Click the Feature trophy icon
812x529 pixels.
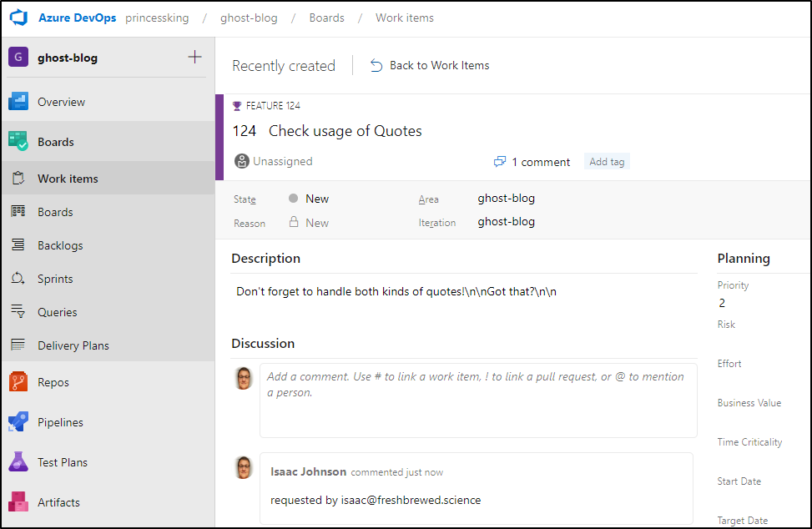click(x=237, y=106)
